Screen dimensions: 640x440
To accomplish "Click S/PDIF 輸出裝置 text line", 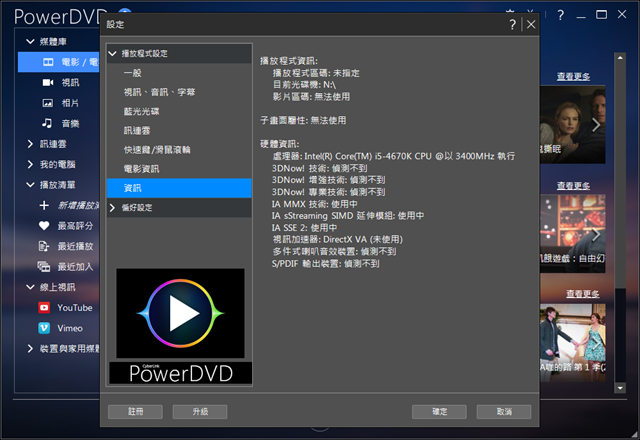I will (x=325, y=264).
